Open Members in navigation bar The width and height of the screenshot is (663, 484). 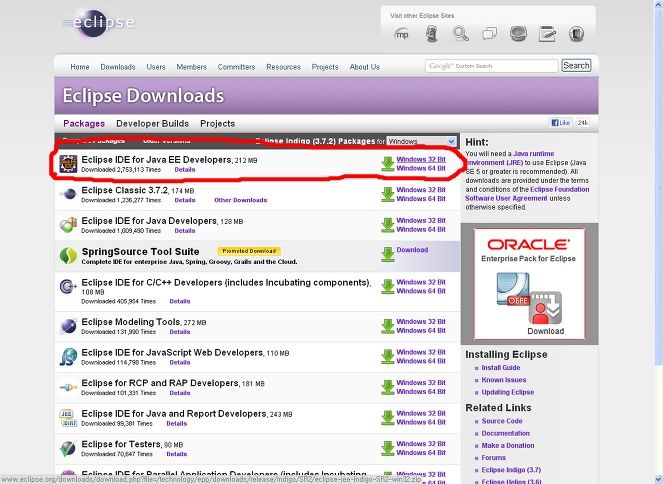191,67
